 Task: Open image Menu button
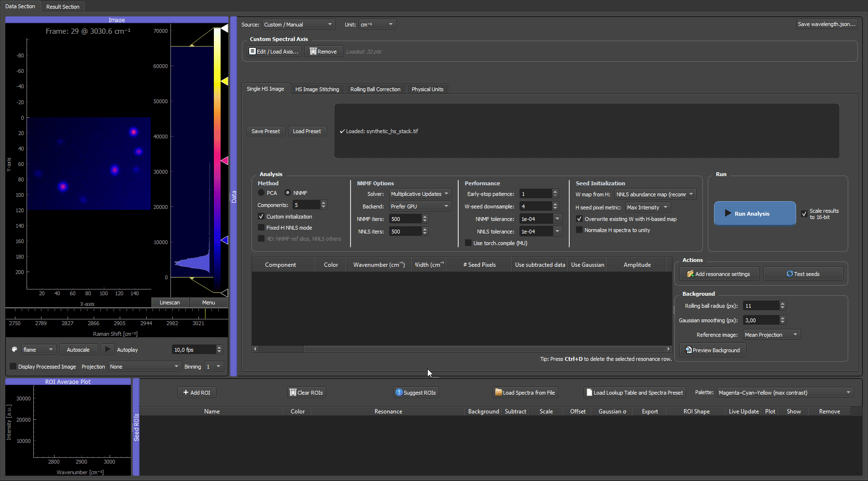click(x=209, y=302)
